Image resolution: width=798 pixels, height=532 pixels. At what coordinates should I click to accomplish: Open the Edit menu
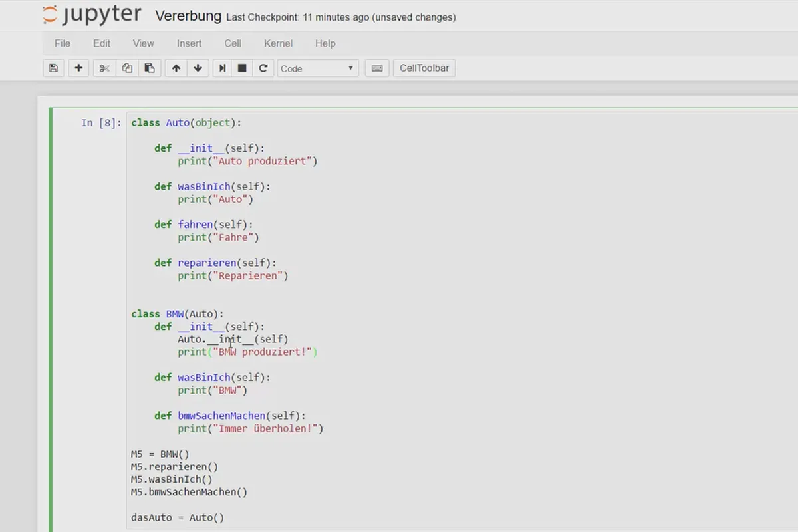point(102,43)
